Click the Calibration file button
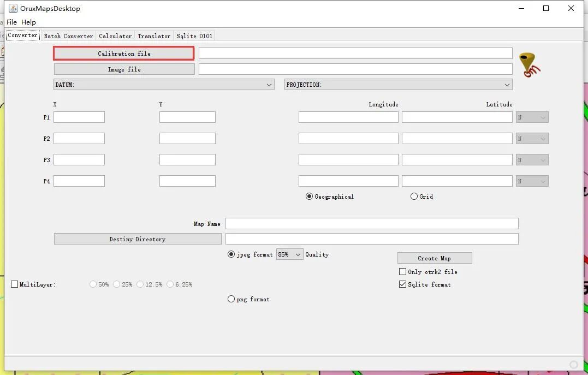Viewport: 588px width, 375px height. click(x=124, y=53)
